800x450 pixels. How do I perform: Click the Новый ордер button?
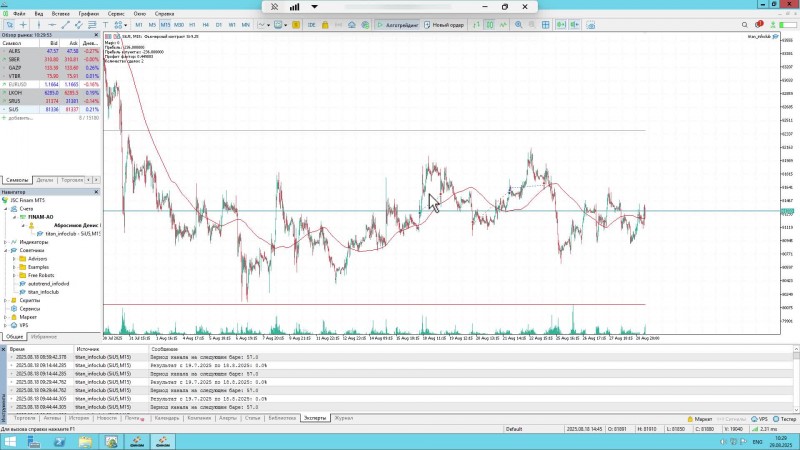pyautogui.click(x=444, y=24)
